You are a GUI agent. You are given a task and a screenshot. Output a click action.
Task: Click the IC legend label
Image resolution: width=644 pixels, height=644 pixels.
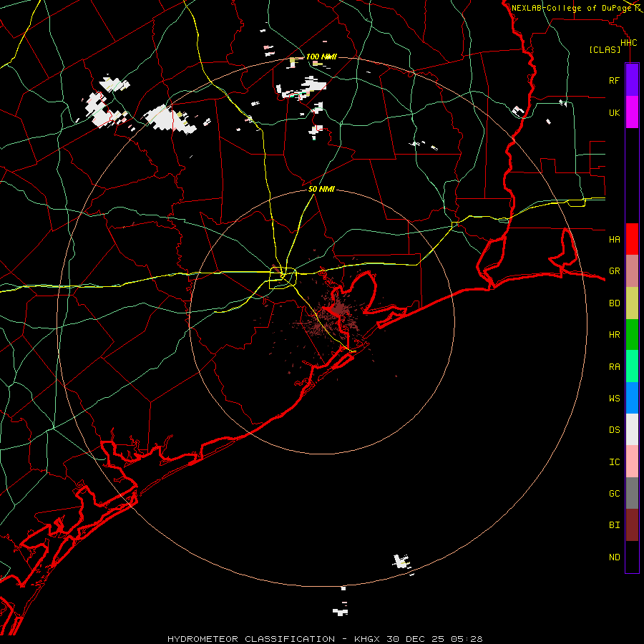pyautogui.click(x=614, y=462)
